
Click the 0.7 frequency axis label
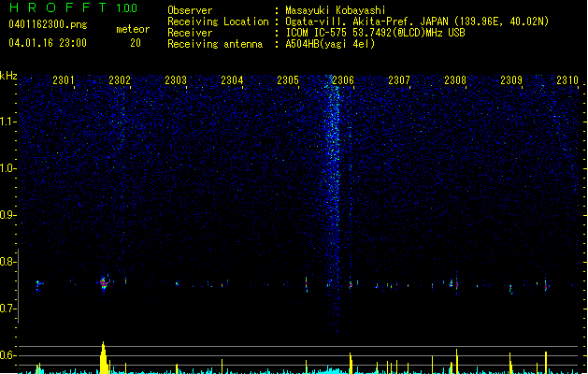(x=7, y=309)
